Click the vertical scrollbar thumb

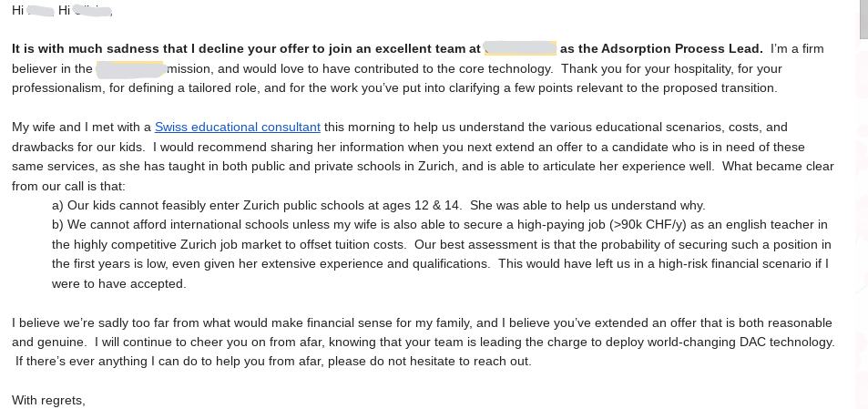tap(863, 18)
